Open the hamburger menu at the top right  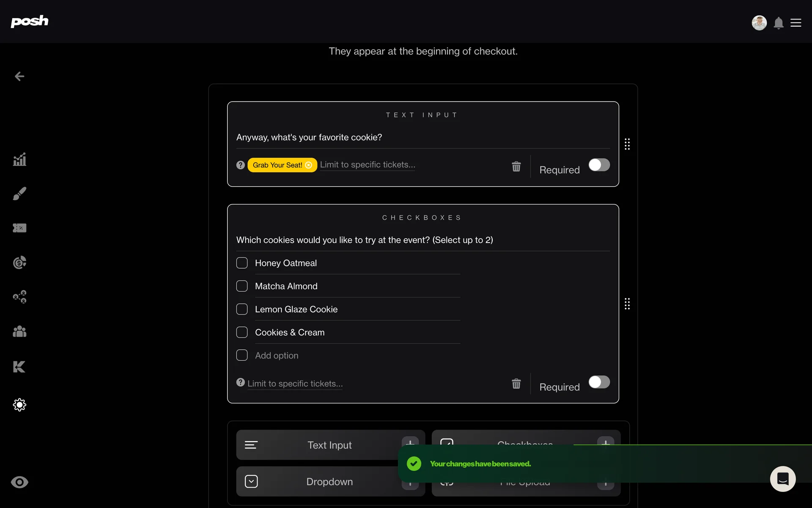[x=796, y=23]
